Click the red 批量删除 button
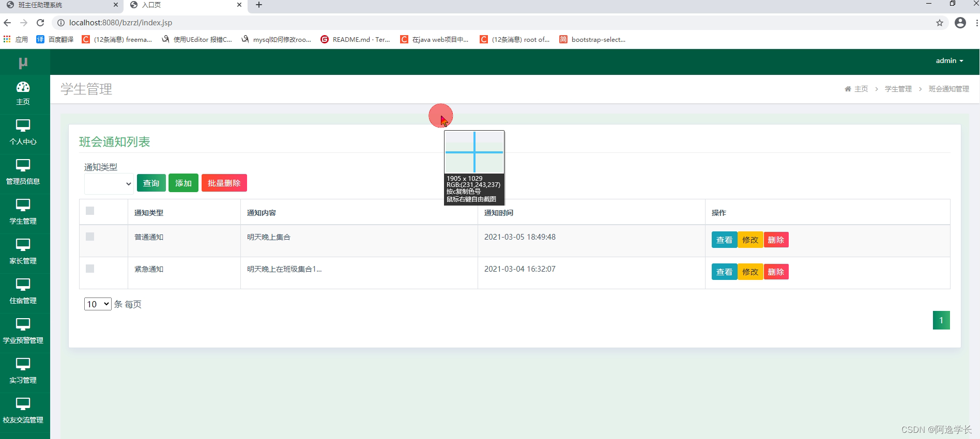This screenshot has width=980, height=439. (x=224, y=183)
